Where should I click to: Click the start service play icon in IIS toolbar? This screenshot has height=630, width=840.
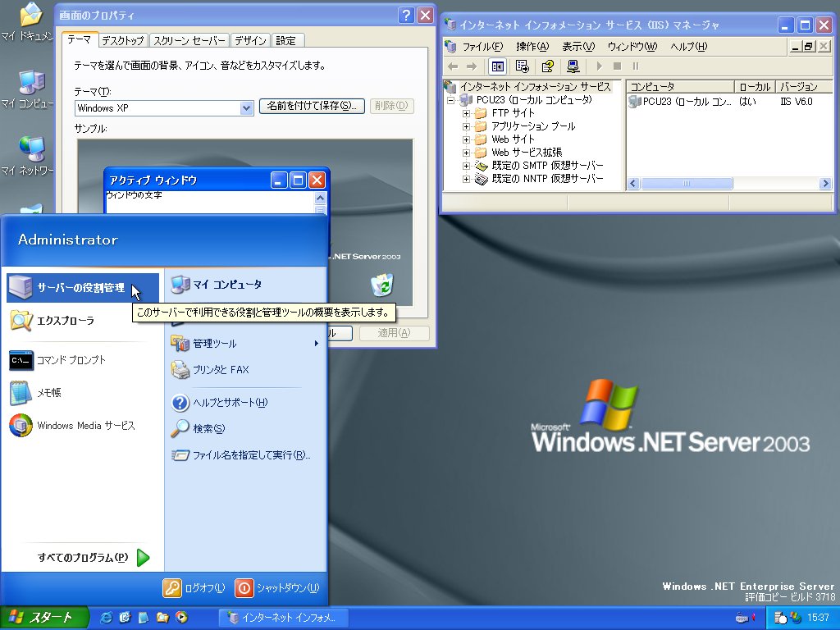click(600, 66)
